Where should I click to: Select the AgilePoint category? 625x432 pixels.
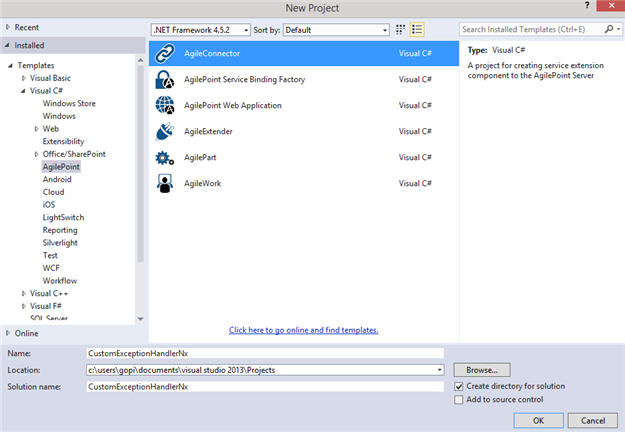coord(61,167)
